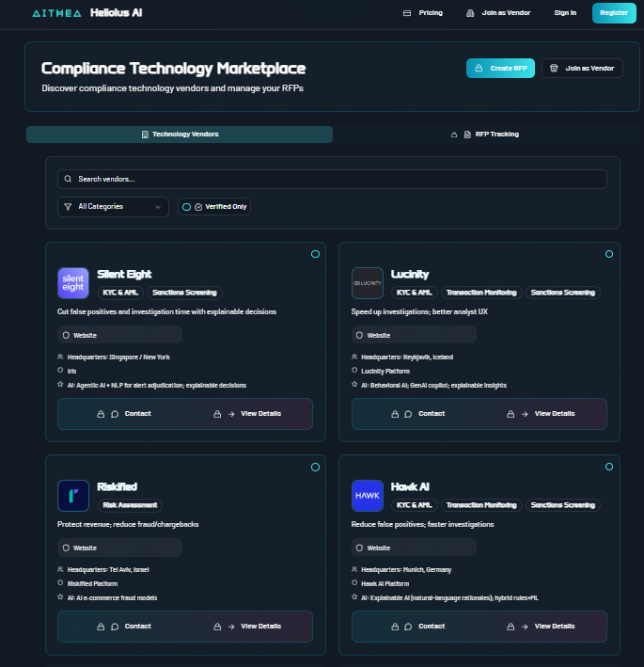This screenshot has height=667, width=644.
Task: Open the Pricing page from the header
Action: pyautogui.click(x=423, y=13)
